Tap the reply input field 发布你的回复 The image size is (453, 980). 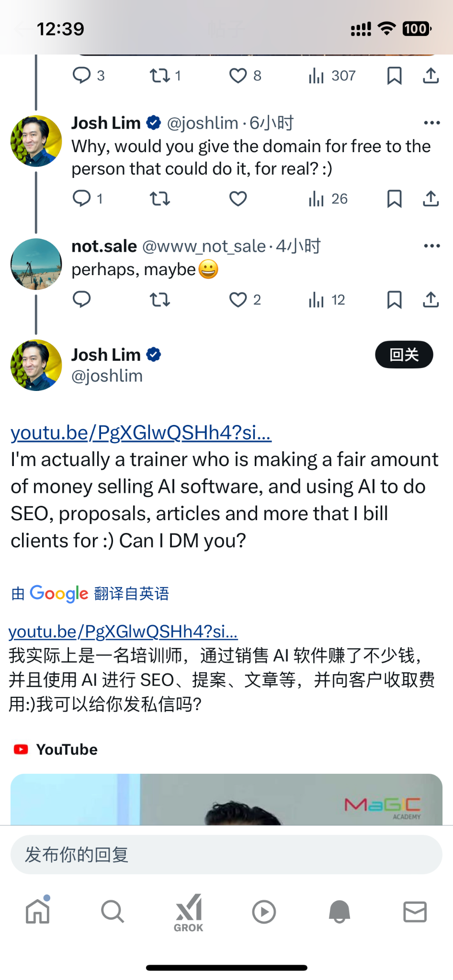226,855
